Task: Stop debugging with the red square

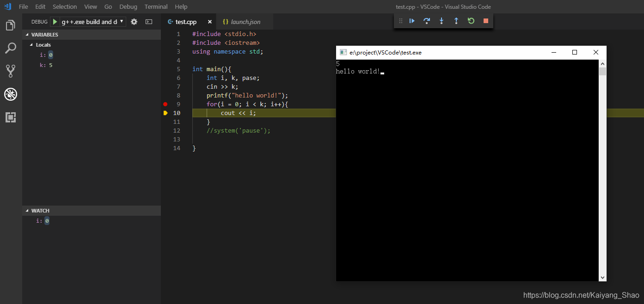Action: (x=486, y=21)
